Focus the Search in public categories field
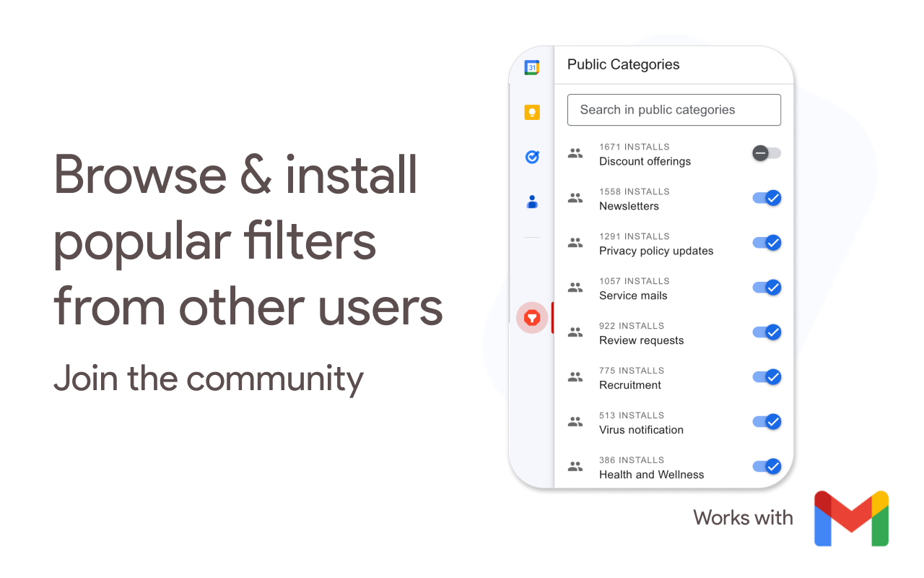924x578 pixels. click(x=674, y=110)
